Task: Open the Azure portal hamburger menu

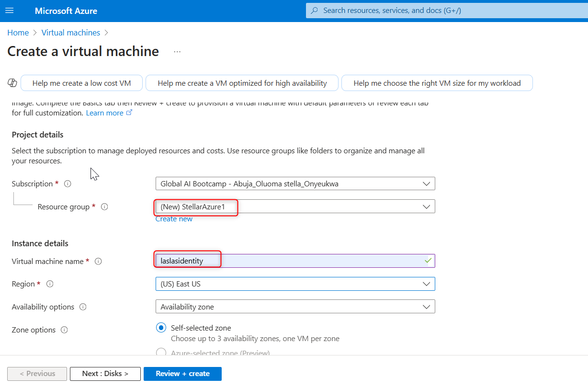Action: tap(10, 11)
